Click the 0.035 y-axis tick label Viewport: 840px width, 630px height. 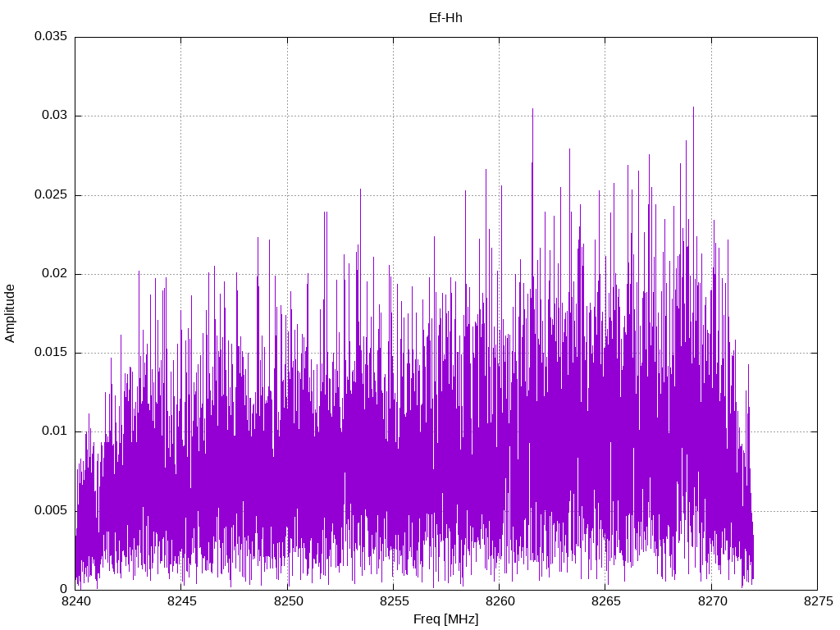(51, 36)
